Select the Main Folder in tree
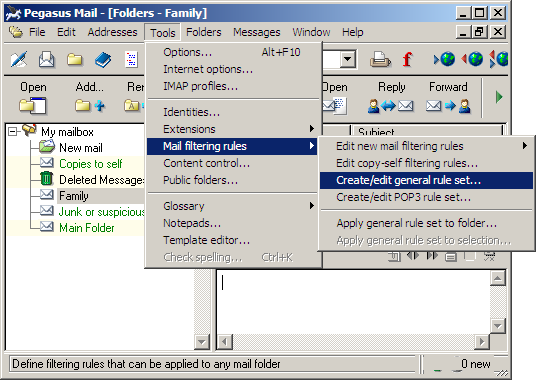Screen dimensions: 536x380 [x=87, y=228]
